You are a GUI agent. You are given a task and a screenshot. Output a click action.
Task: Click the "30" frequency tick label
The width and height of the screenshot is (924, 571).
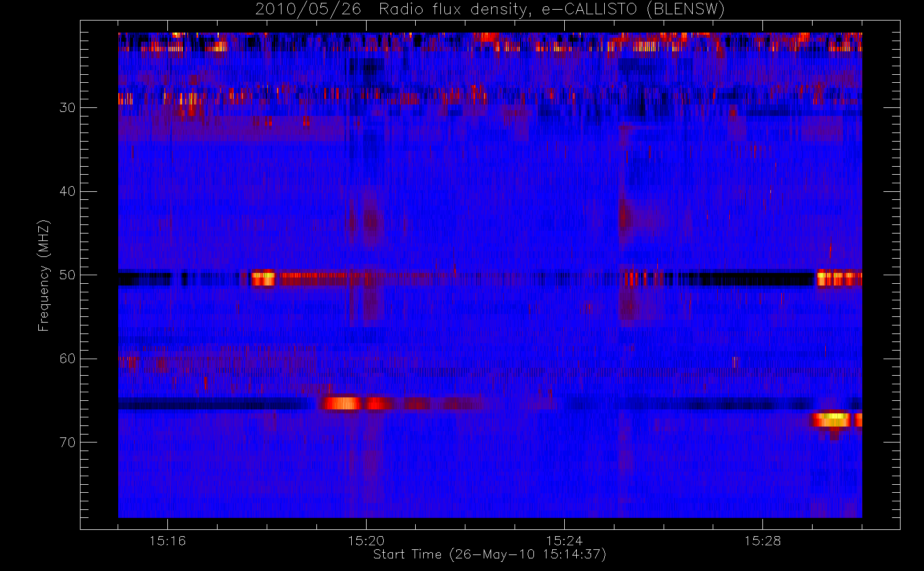tap(67, 107)
